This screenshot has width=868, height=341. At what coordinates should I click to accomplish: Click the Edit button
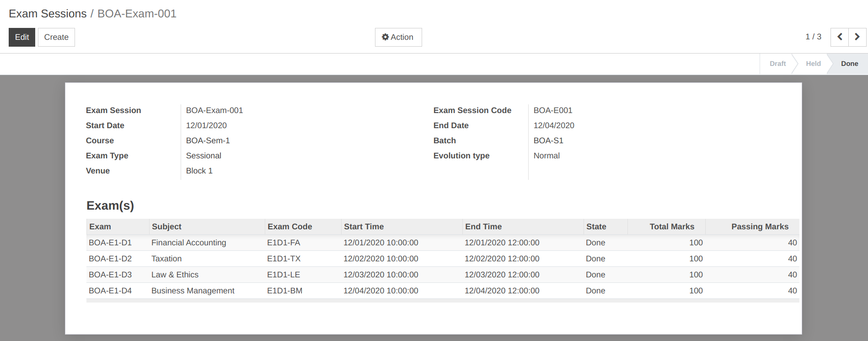click(22, 37)
